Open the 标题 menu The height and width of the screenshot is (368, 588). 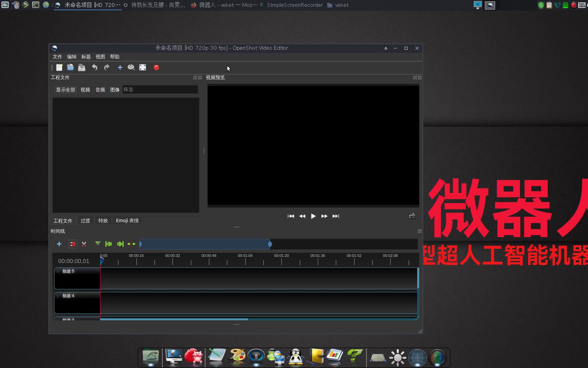click(x=86, y=57)
